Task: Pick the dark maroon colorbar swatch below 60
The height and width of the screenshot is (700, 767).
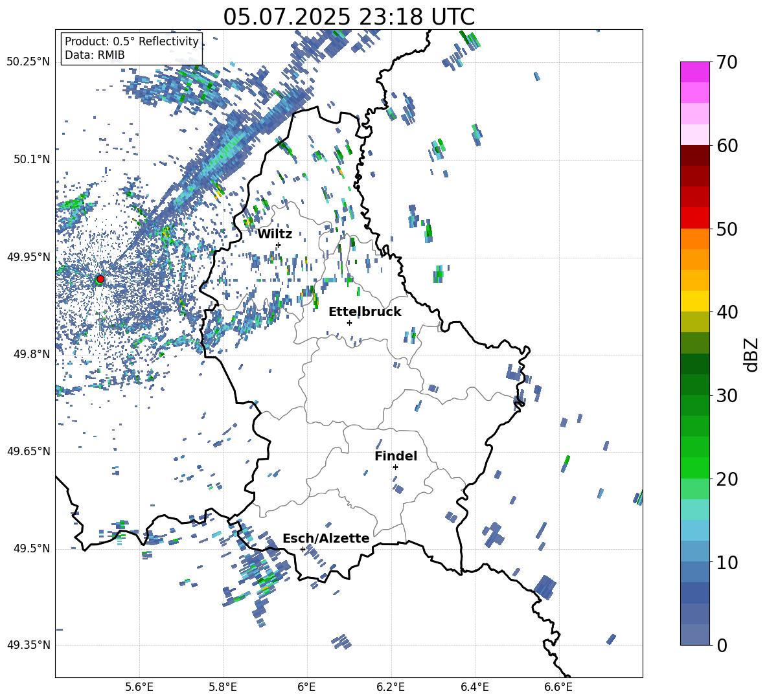Action: coord(694,155)
